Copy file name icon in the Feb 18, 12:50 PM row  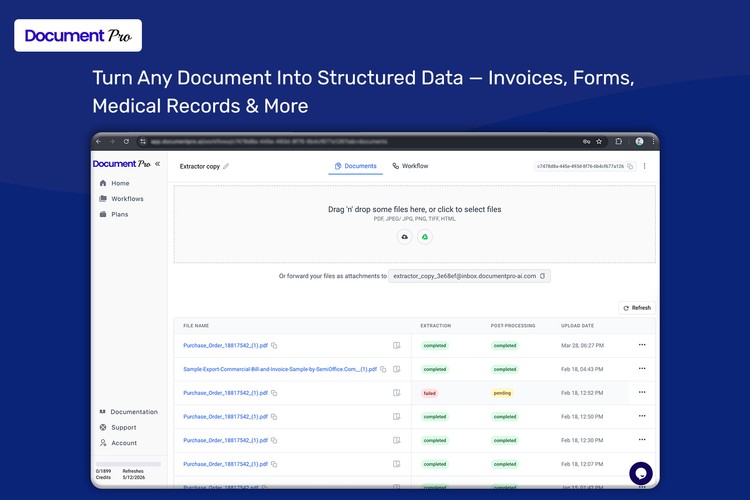[274, 417]
